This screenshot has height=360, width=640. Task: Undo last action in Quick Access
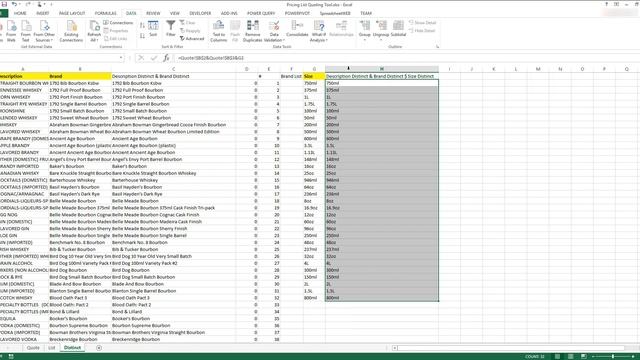(x=14, y=4)
